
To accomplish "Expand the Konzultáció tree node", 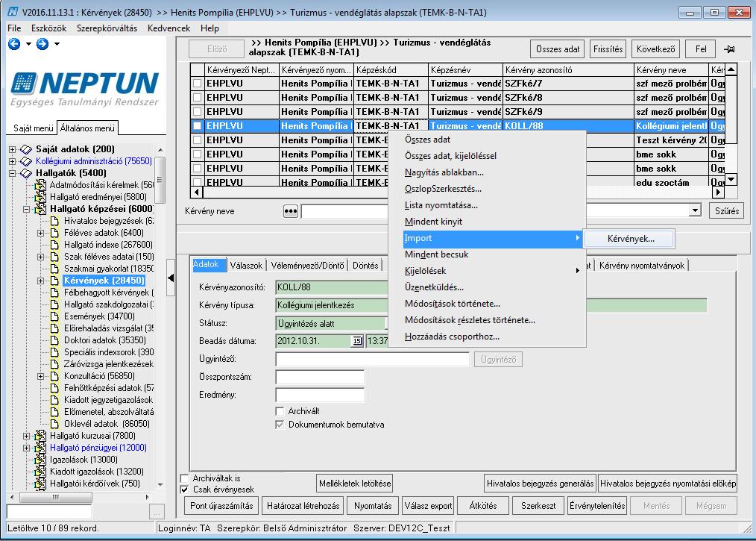I will click(x=41, y=376).
